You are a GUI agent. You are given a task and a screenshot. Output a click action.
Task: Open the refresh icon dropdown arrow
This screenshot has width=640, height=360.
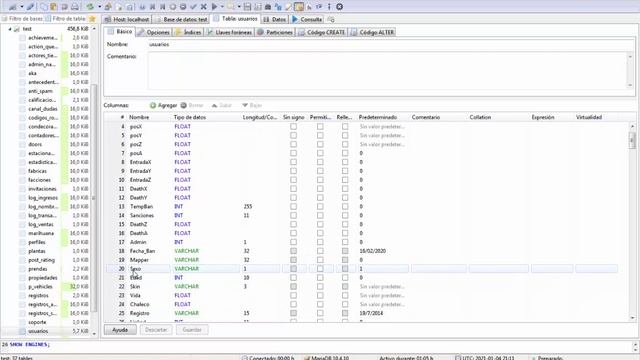click(x=99, y=7)
